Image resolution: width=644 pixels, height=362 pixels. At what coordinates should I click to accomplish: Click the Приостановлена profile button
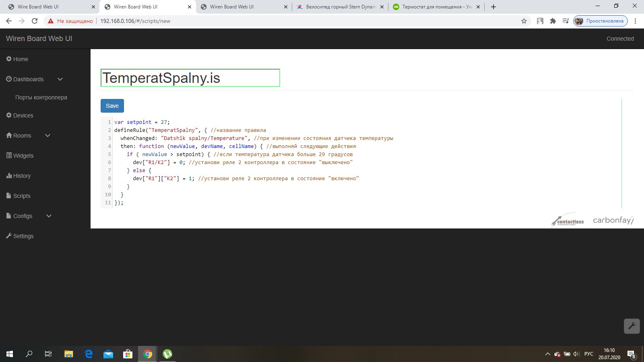[x=601, y=21]
